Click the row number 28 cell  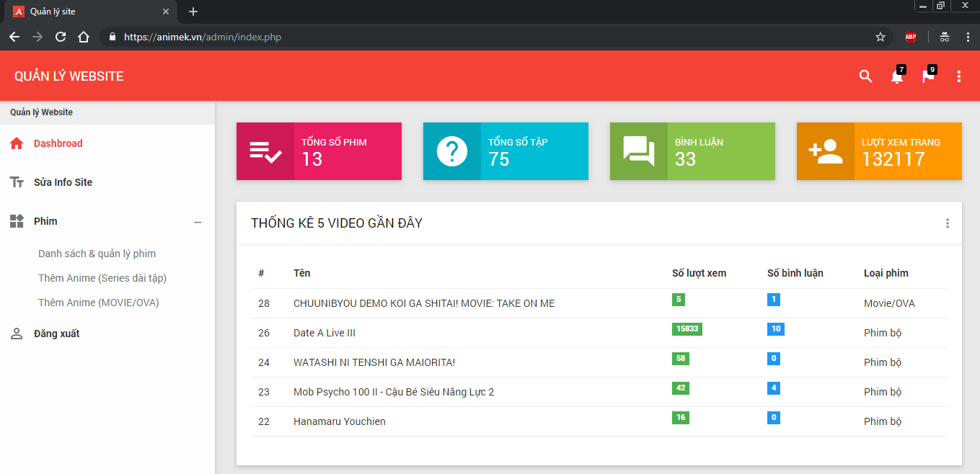coord(264,303)
